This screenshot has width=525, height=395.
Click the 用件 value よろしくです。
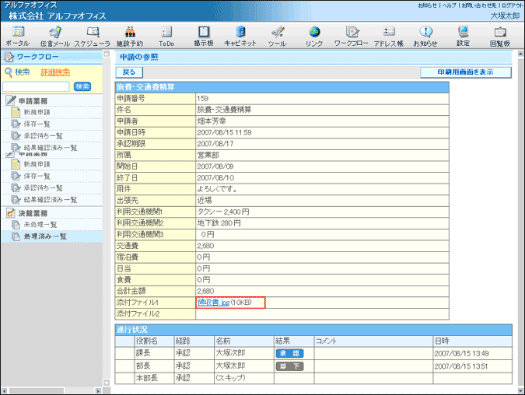pyautogui.click(x=217, y=189)
